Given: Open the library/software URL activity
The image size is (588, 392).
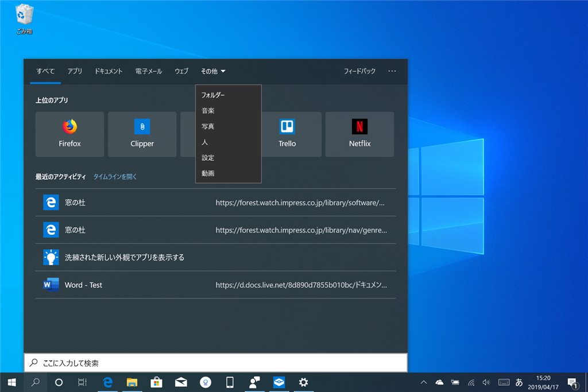Looking at the screenshot, I should click(300, 203).
